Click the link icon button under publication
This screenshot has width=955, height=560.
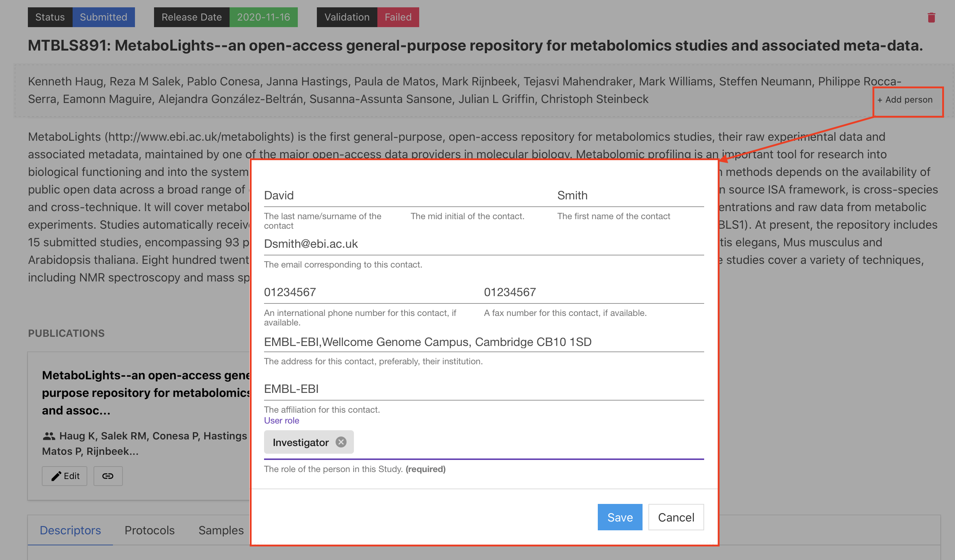point(108,476)
